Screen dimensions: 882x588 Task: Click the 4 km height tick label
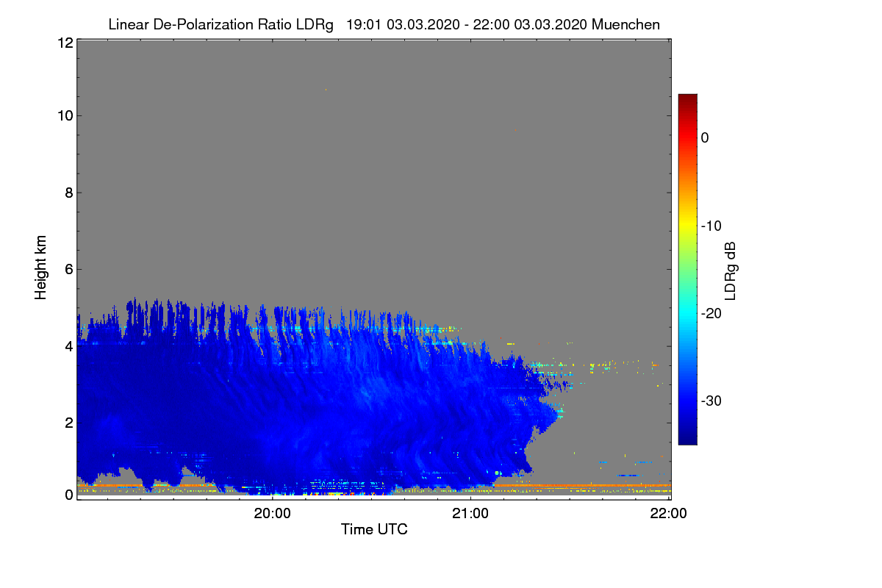68,345
